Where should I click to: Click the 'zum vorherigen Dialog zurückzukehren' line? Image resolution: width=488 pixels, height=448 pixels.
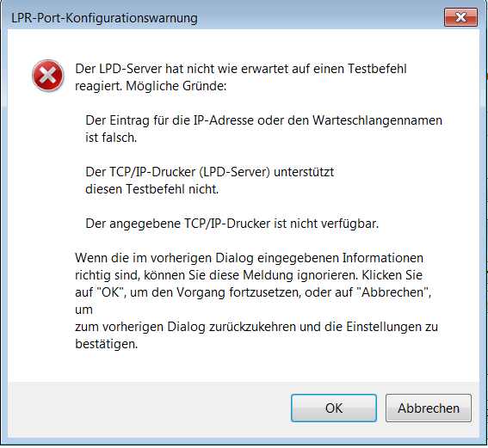[x=256, y=327]
